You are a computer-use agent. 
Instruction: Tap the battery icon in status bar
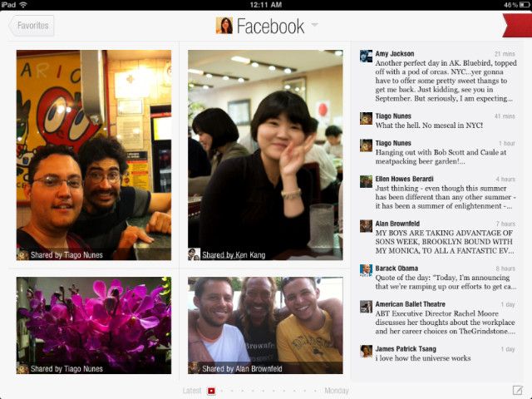525,5
